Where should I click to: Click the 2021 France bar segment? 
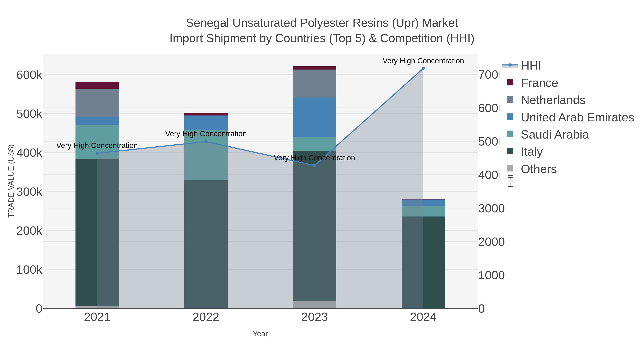(97, 85)
